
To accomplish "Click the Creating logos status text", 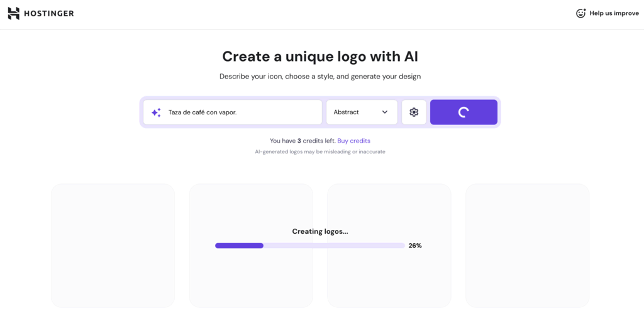I will [x=320, y=231].
